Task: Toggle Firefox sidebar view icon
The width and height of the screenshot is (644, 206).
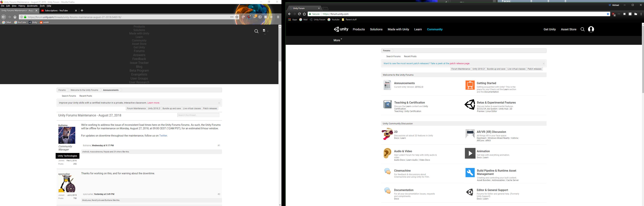Action: click(x=260, y=17)
